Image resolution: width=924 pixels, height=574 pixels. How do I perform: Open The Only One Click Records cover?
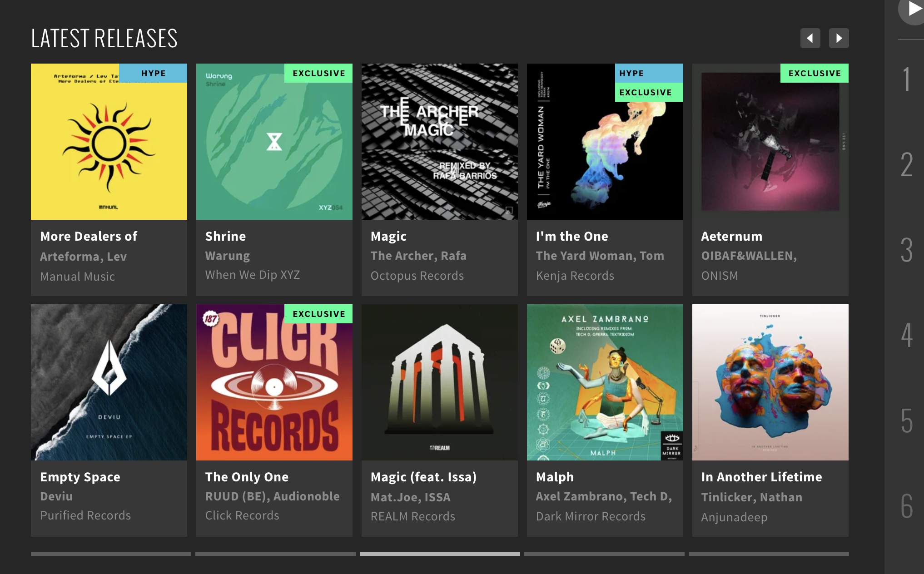[x=274, y=382]
